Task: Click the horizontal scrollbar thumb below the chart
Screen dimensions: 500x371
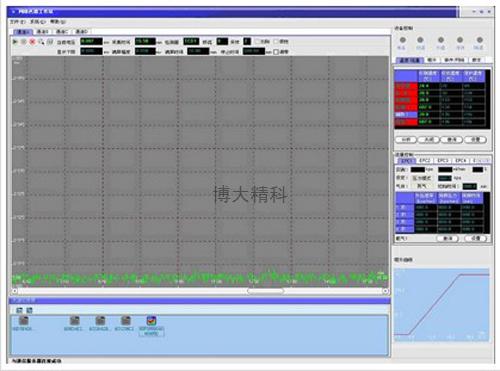Action: tap(265, 291)
